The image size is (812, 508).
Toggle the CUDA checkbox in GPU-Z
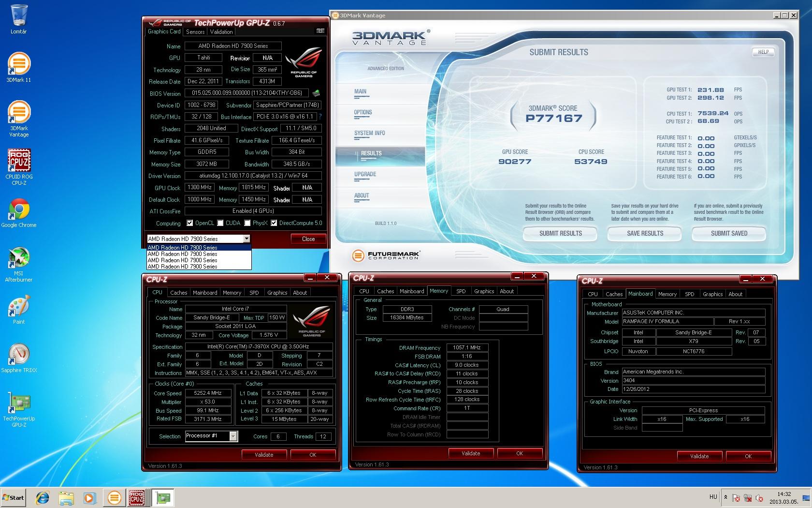(220, 223)
